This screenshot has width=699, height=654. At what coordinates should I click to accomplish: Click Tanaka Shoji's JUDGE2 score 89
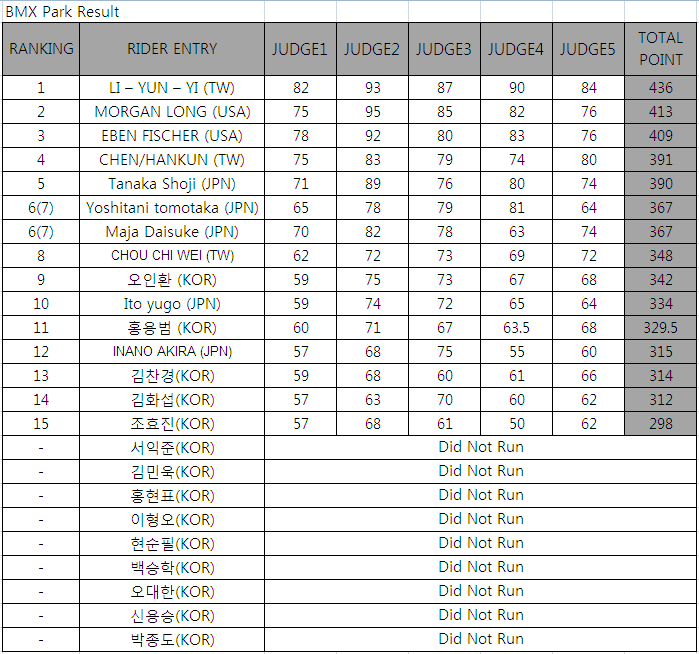coord(372,184)
